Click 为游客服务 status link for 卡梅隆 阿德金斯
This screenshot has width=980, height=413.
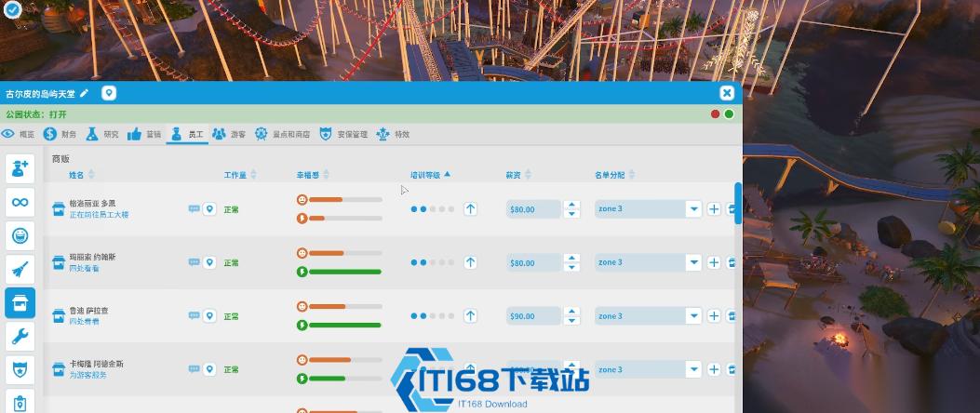pyautogui.click(x=87, y=376)
